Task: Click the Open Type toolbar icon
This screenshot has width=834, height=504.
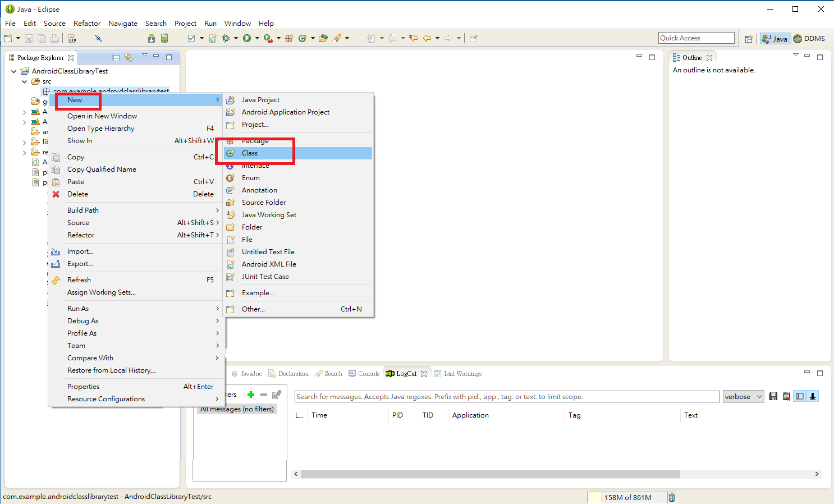Action: pos(323,38)
